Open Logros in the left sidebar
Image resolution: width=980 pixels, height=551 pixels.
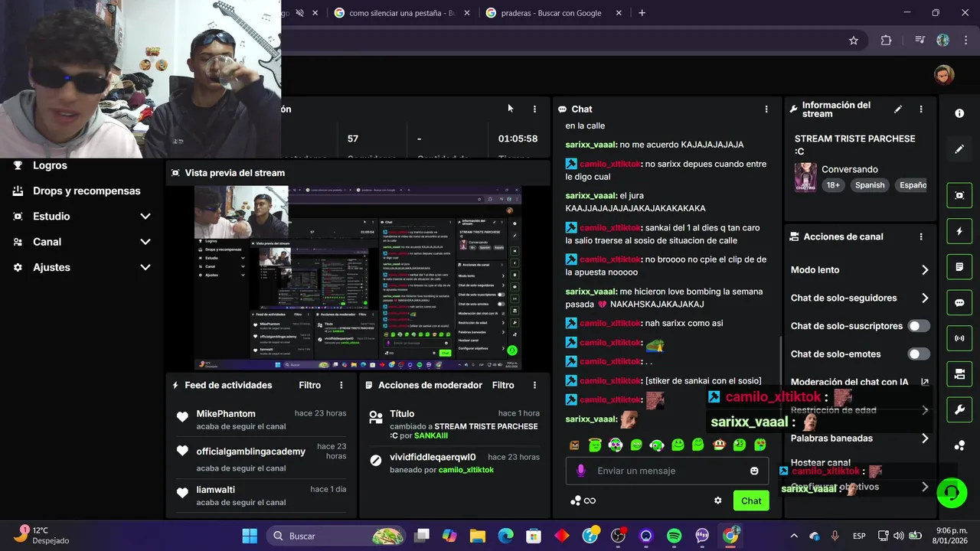[50, 165]
